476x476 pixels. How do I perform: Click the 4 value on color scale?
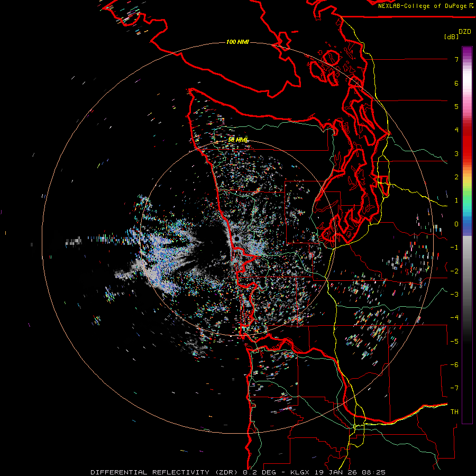(x=456, y=130)
